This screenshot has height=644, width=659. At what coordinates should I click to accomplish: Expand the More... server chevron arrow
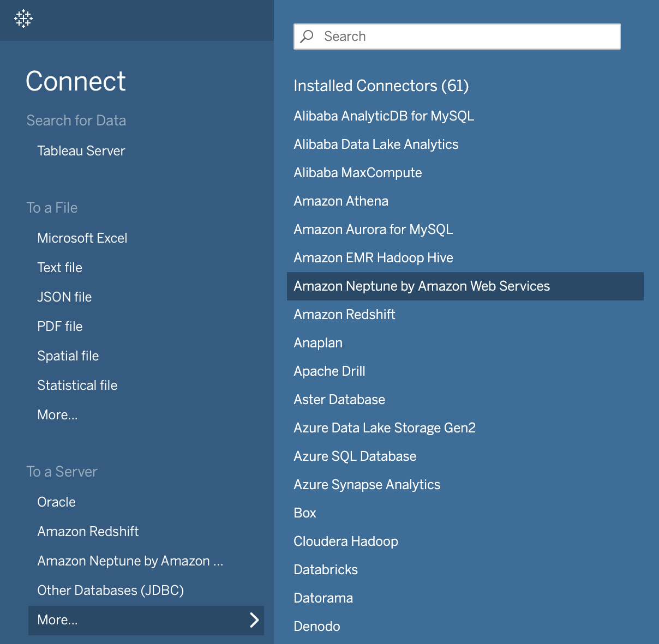click(254, 620)
